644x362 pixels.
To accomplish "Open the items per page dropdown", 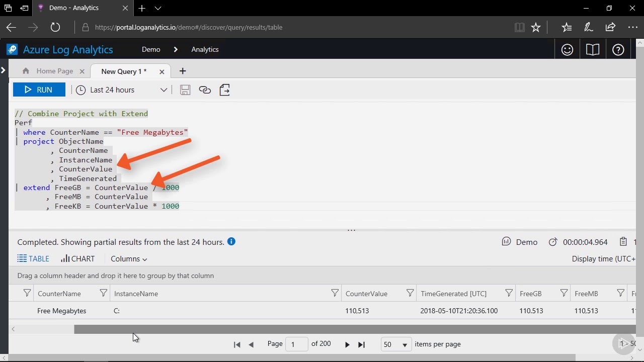I will tap(396, 344).
